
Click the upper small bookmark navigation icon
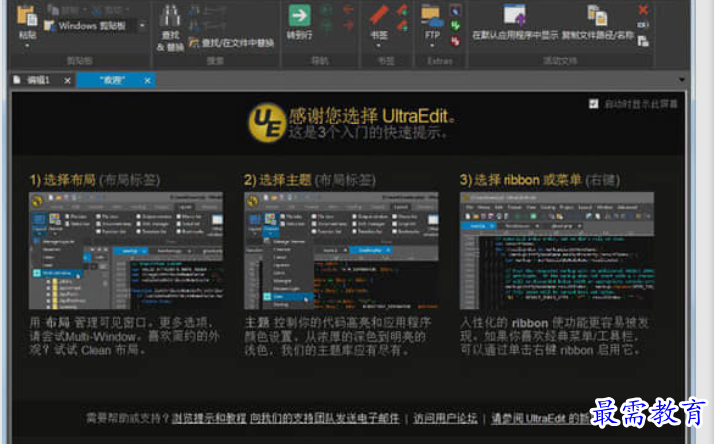pyautogui.click(x=402, y=10)
